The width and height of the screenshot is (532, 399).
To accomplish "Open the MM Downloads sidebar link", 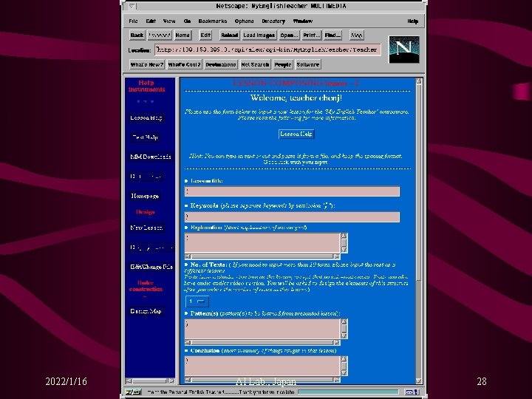I will click(151, 157).
